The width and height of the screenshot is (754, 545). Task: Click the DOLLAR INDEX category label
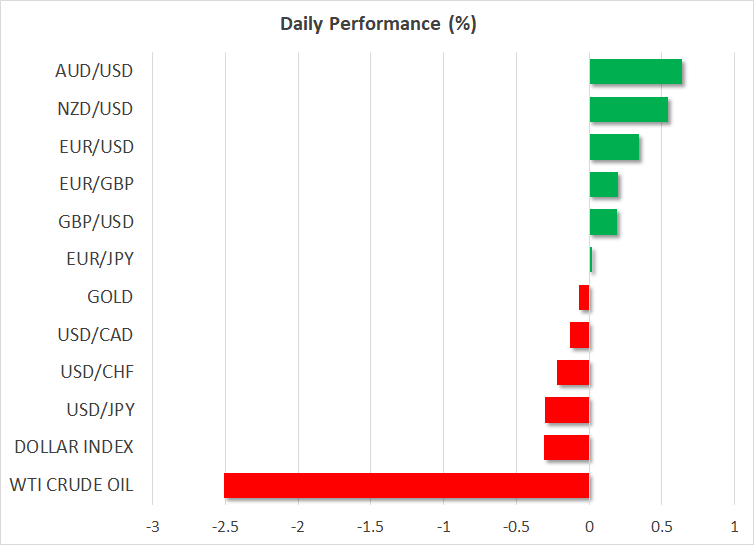pyautogui.click(x=74, y=447)
